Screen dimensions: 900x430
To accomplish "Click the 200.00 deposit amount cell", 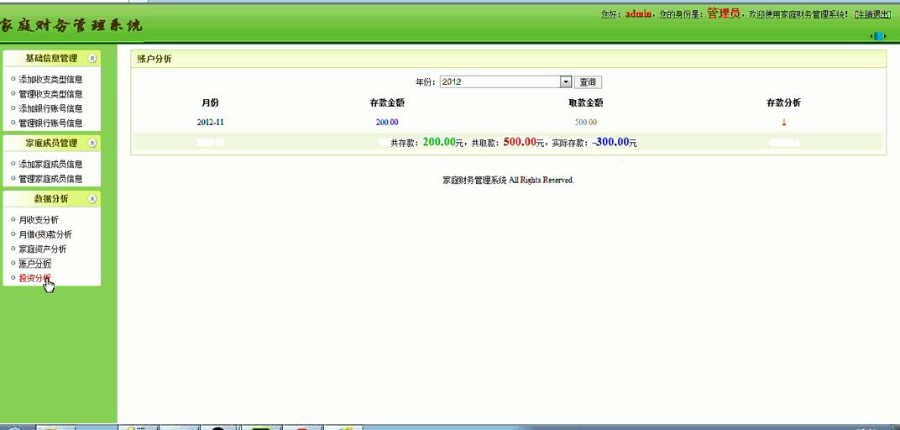I will 387,122.
